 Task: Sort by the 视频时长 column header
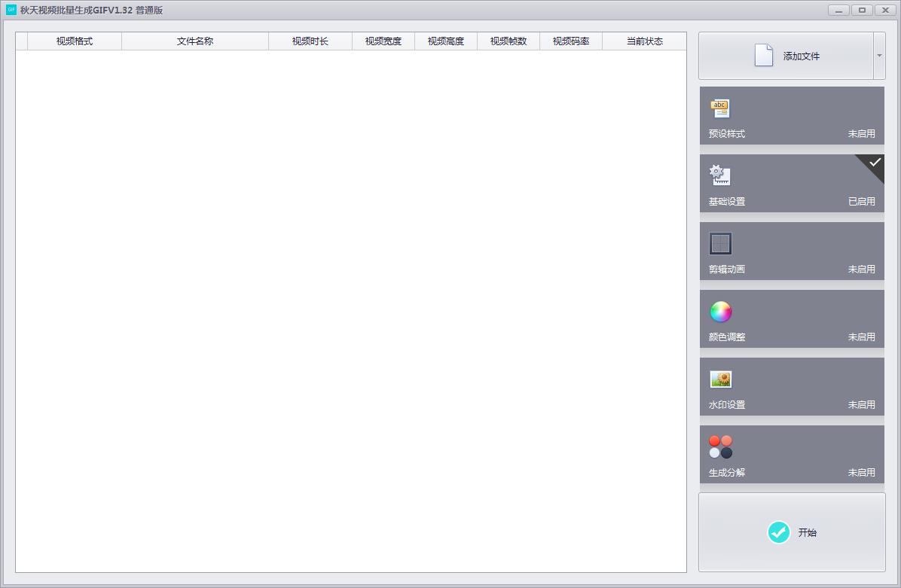point(310,41)
